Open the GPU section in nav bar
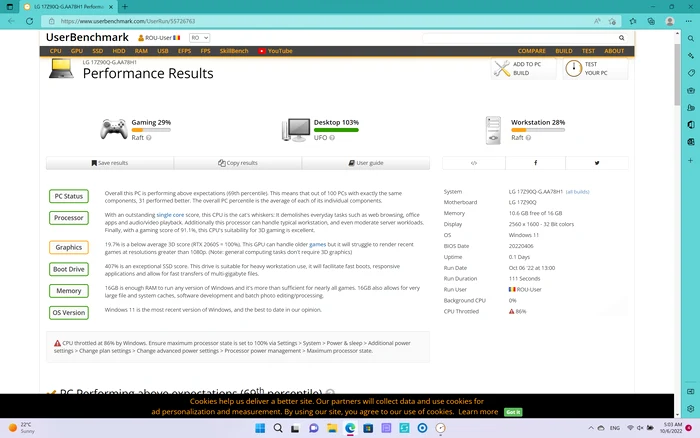 pos(76,51)
